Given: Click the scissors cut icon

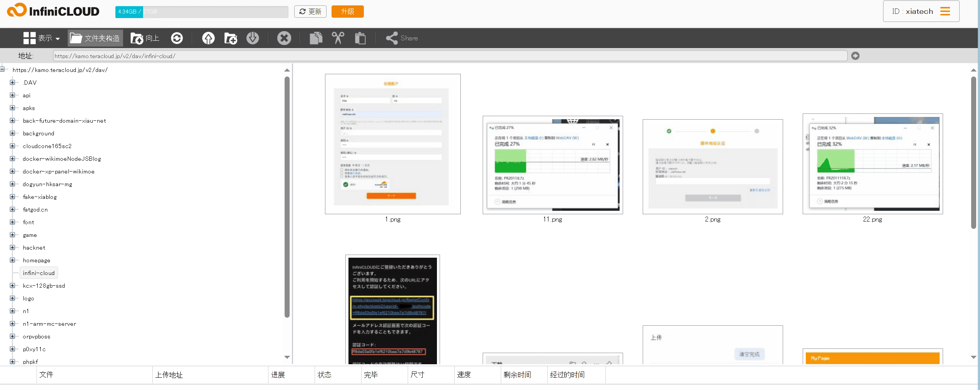Looking at the screenshot, I should coord(338,38).
